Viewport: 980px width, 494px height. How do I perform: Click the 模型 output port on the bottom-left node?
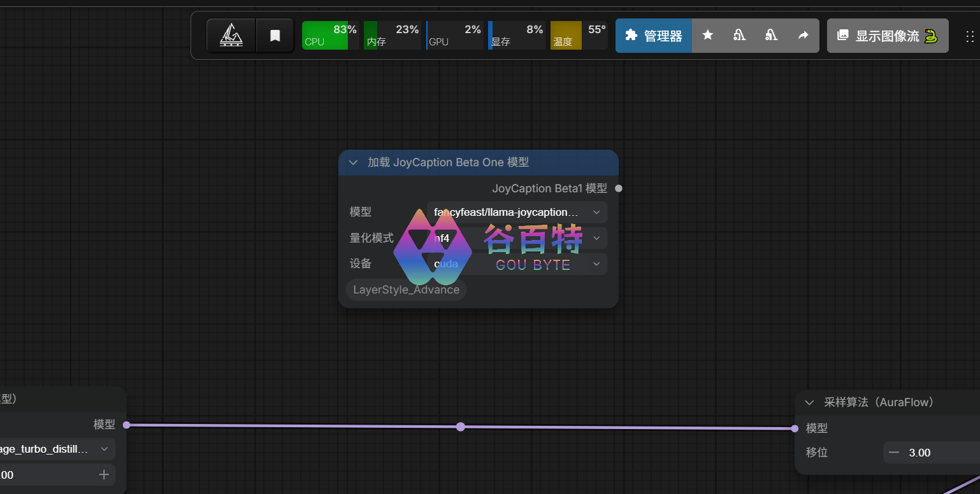coord(126,425)
